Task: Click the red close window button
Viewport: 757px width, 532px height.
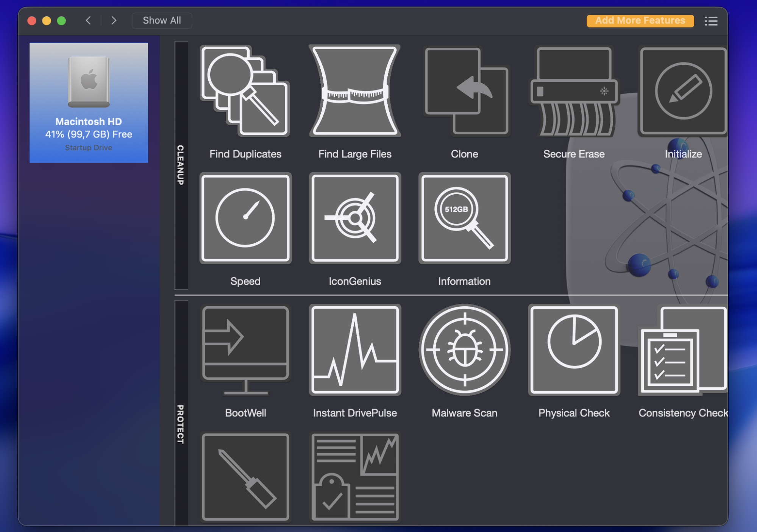Action: (x=32, y=20)
